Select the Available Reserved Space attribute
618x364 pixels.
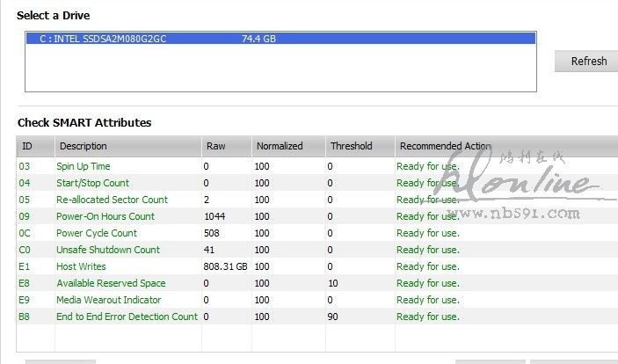[x=111, y=283]
